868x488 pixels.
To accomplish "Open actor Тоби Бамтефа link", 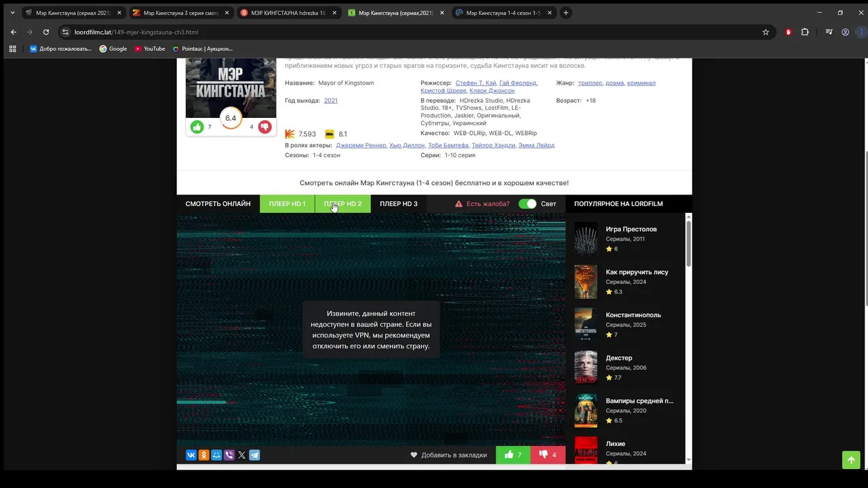I will click(x=448, y=145).
